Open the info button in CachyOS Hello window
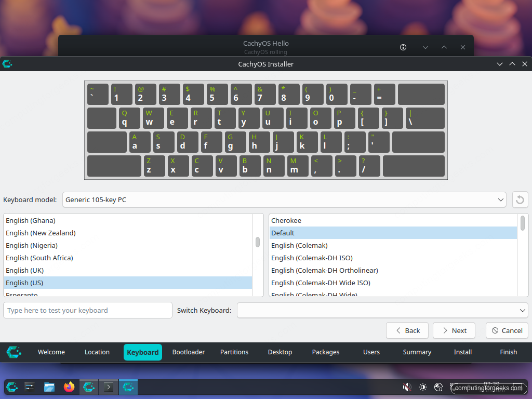Screen dimensions: 532x399 [403, 47]
